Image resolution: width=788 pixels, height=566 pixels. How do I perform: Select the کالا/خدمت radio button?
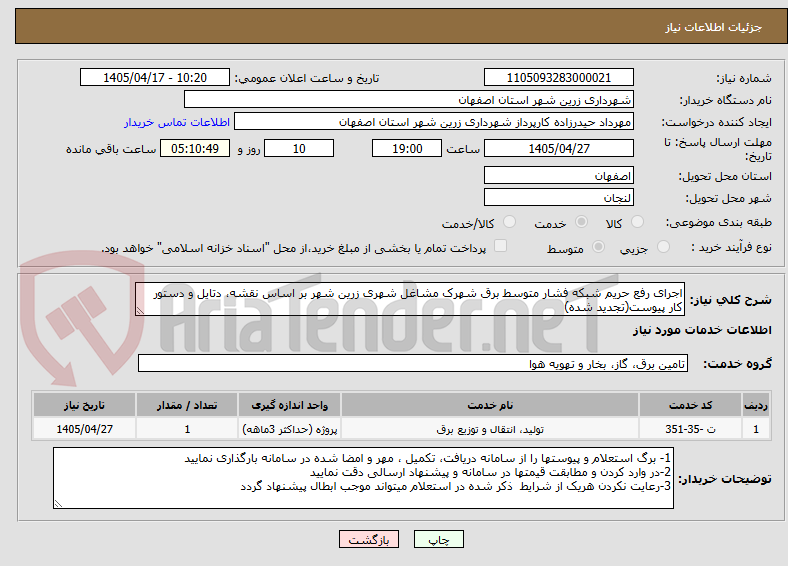pos(510,222)
